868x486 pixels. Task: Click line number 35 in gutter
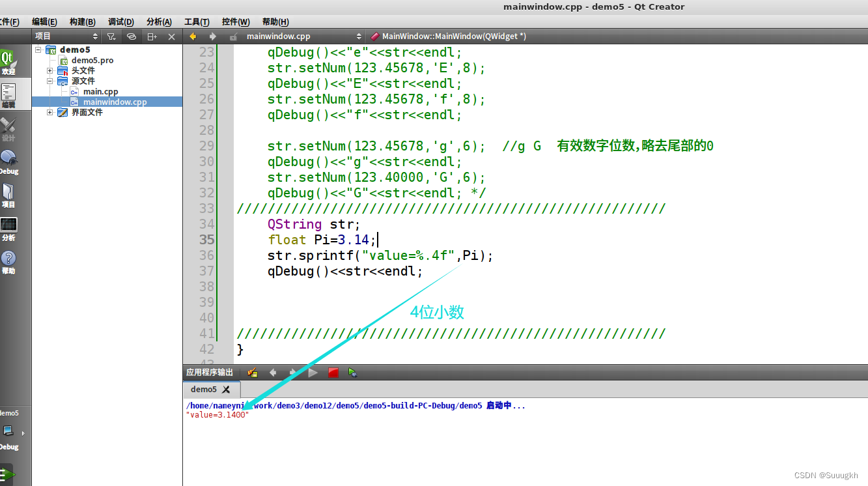[x=206, y=240]
